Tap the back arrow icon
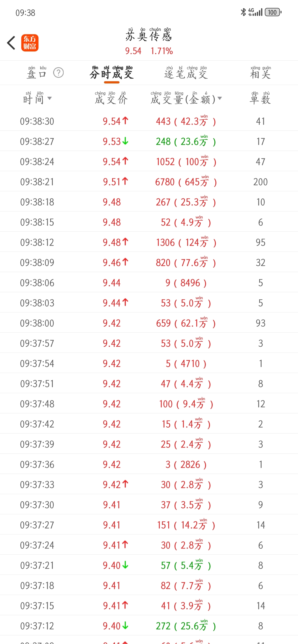 [x=11, y=43]
